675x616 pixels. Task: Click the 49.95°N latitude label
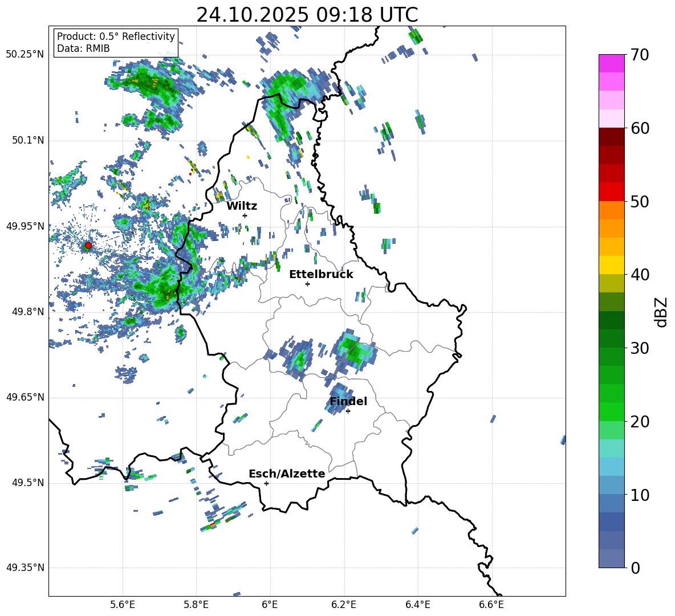pos(25,226)
